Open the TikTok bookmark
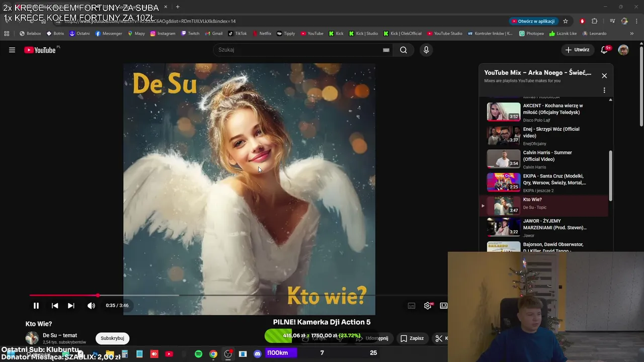Viewport: 644px width, 362px height. [237, 34]
